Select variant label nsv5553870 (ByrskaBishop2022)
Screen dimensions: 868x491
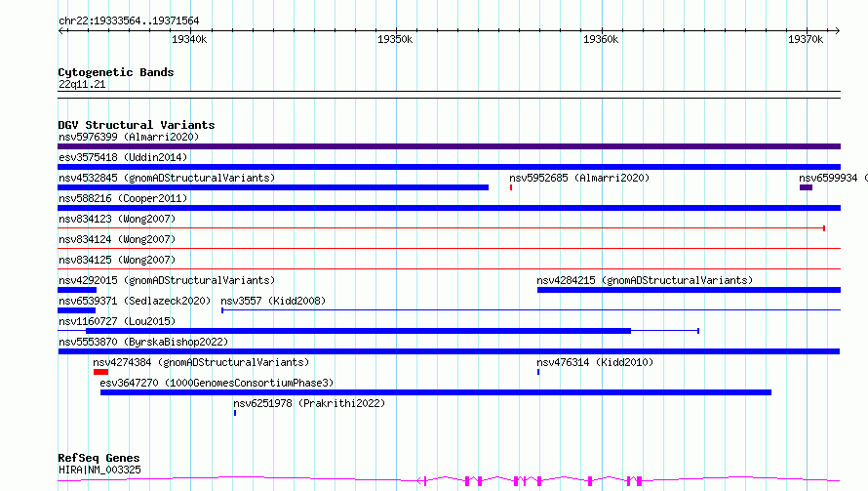click(x=143, y=342)
